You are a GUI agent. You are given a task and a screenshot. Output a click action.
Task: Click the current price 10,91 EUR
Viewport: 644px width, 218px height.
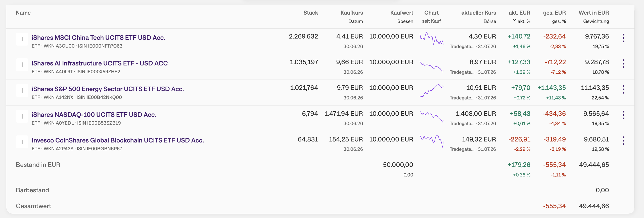coord(481,88)
